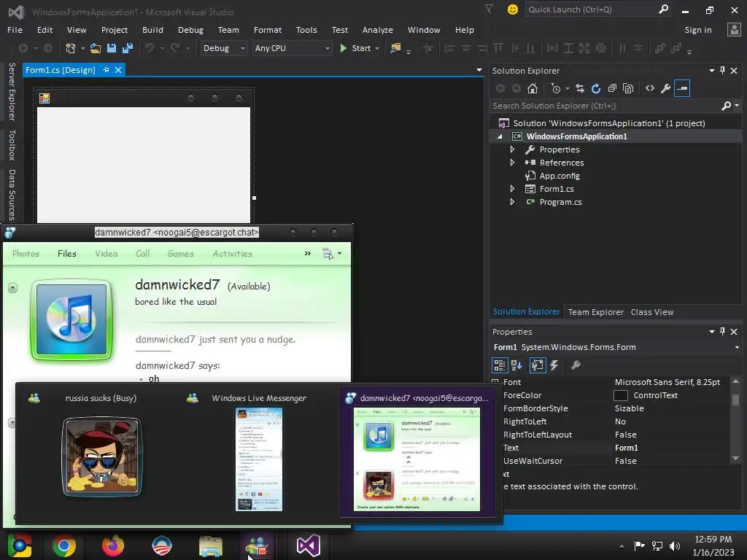Click the File Explorer icon in taskbar
Viewport: 747px width, 560px height.
[211, 546]
